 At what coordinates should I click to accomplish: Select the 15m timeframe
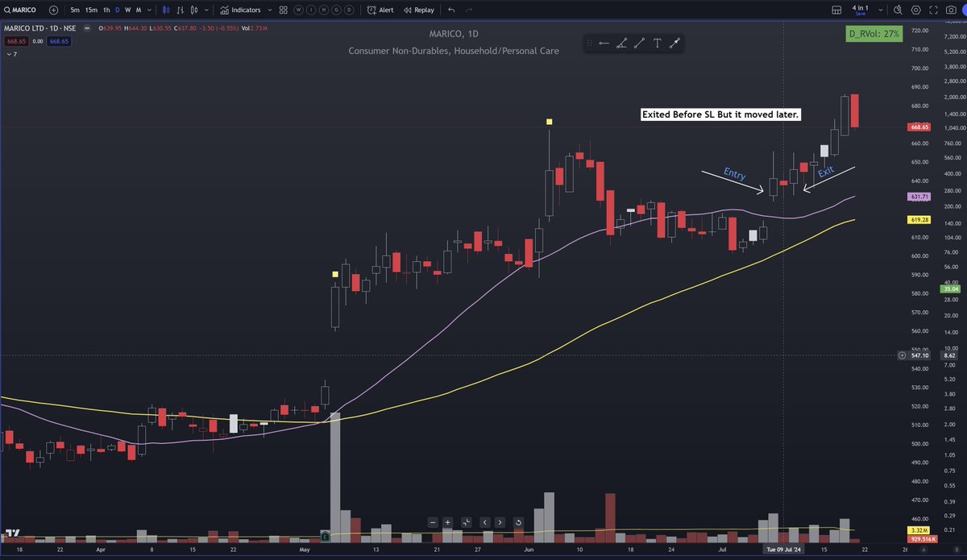[92, 10]
